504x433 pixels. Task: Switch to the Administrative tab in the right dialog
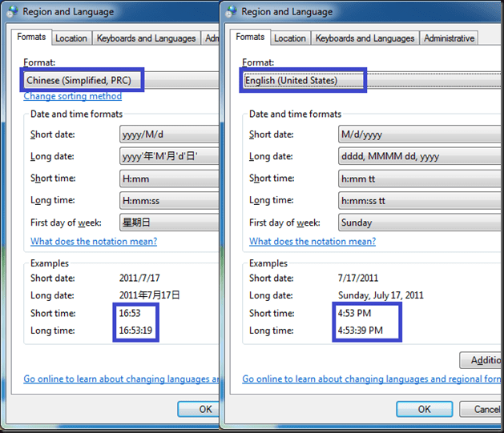click(x=449, y=38)
